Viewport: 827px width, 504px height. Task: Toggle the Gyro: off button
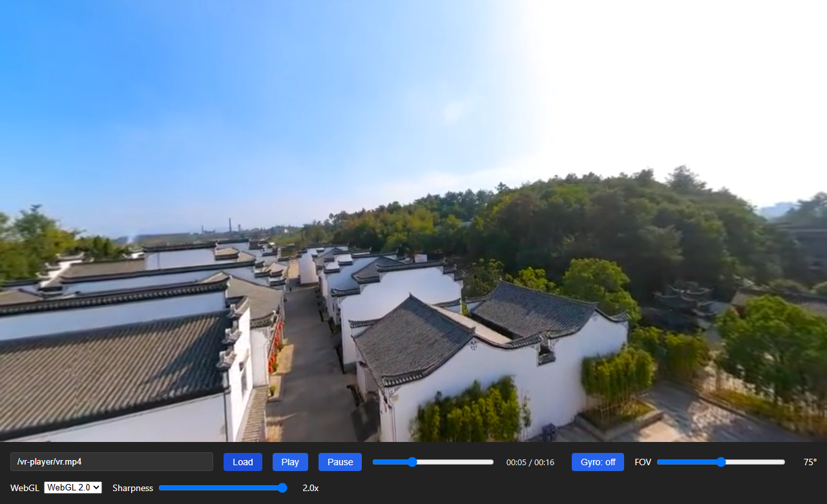(598, 462)
